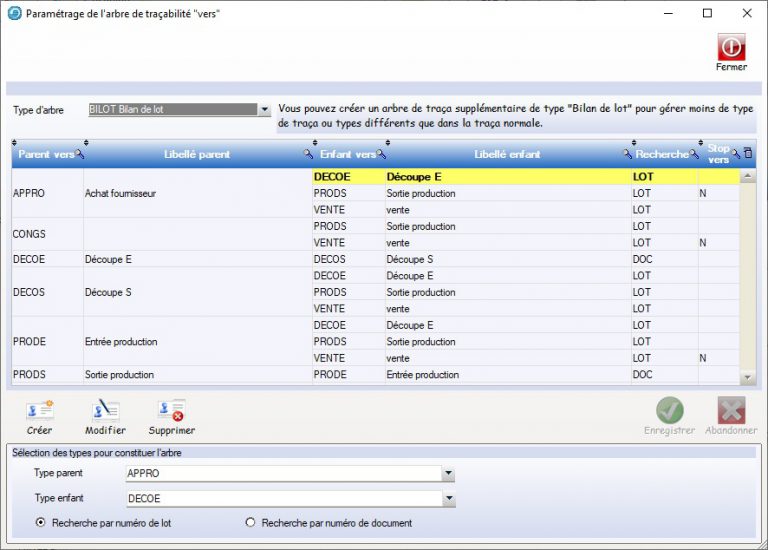Click the red Fermer power icon

click(x=731, y=47)
